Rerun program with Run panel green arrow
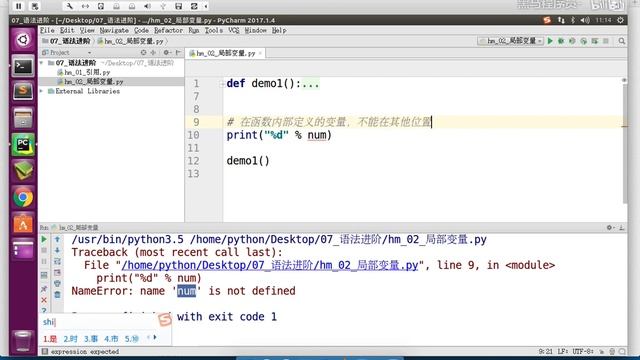The image size is (640, 360). [44, 239]
